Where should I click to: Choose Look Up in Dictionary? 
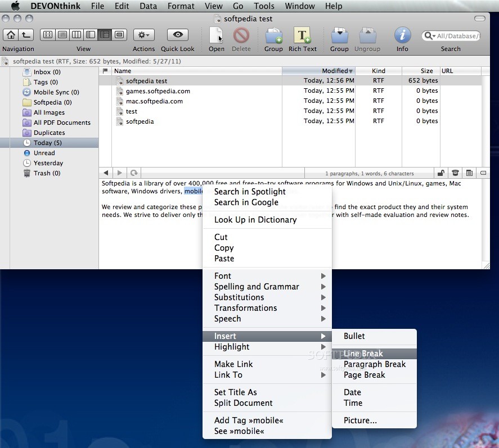click(267, 220)
